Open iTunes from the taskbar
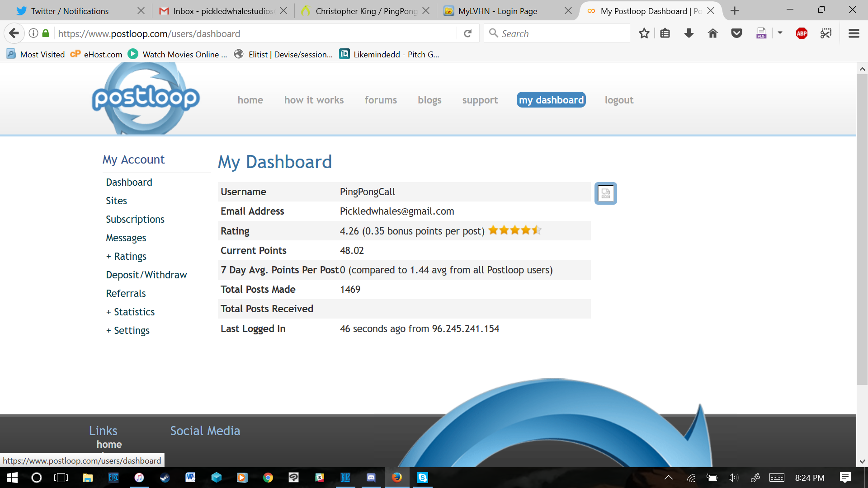The image size is (868, 488). click(x=139, y=478)
